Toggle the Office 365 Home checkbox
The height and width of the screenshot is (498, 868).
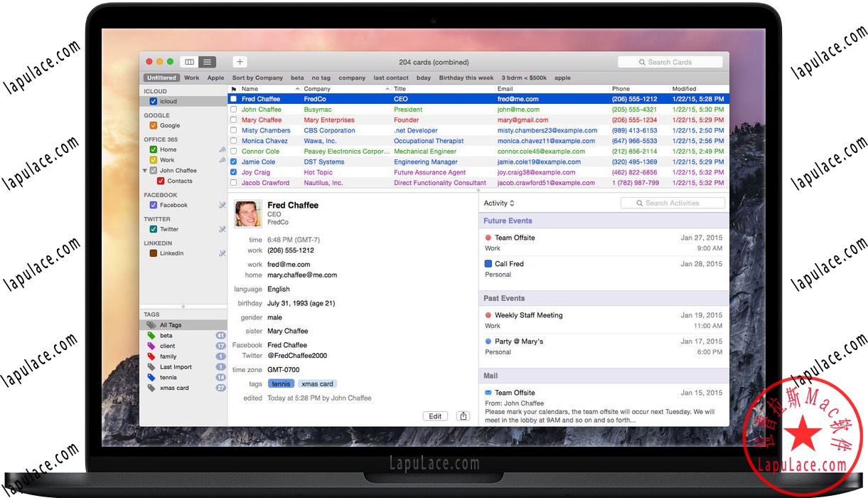point(153,150)
